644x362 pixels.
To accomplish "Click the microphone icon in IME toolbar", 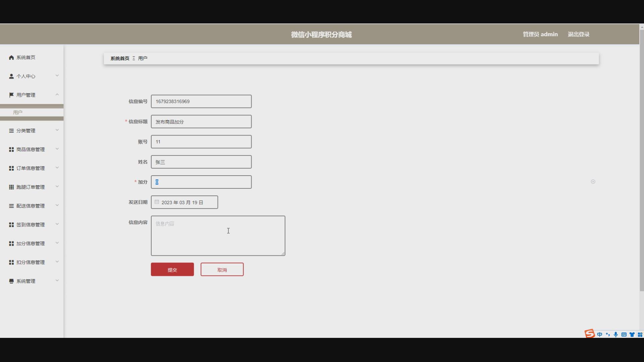I will pyautogui.click(x=615, y=335).
